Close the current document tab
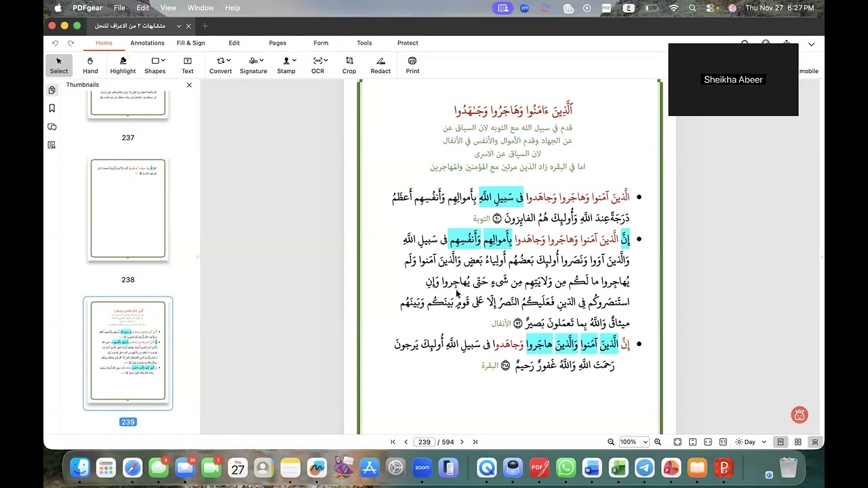Image resolution: width=868 pixels, height=488 pixels. pyautogui.click(x=190, y=26)
